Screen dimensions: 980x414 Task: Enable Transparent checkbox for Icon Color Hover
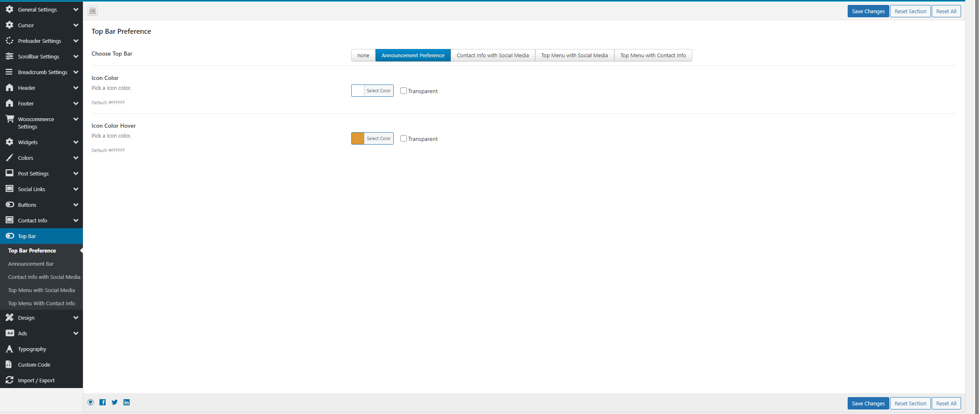(x=404, y=138)
